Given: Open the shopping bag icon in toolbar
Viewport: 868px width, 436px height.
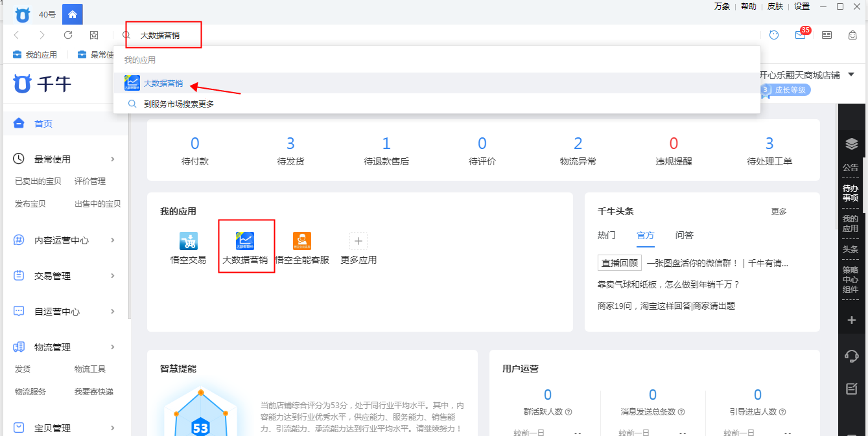Looking at the screenshot, I should 853,35.
